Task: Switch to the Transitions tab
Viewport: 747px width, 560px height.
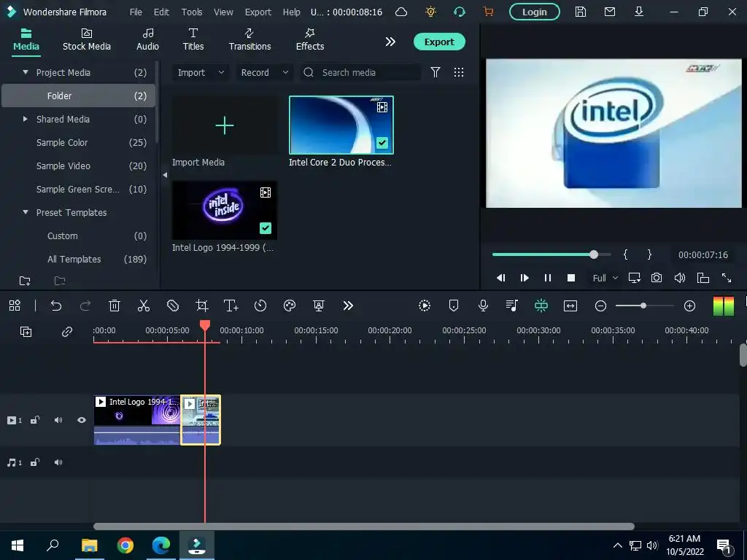Action: tap(249, 39)
